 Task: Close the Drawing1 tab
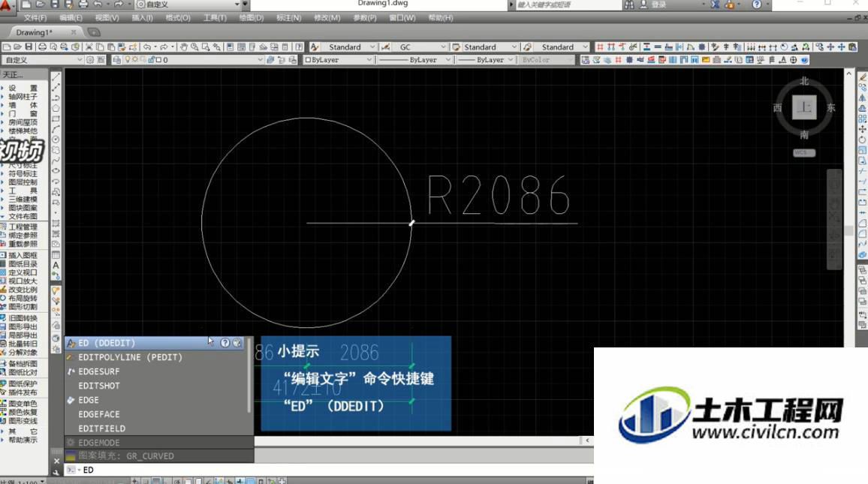(x=74, y=32)
